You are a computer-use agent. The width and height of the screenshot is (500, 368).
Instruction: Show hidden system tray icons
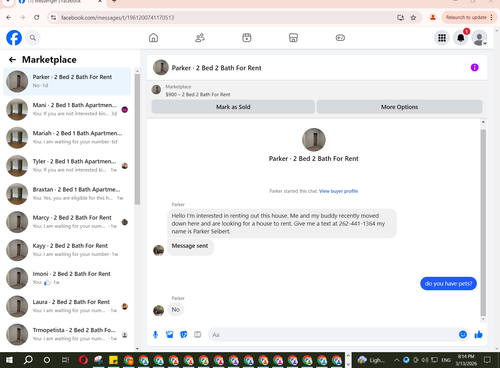click(396, 360)
